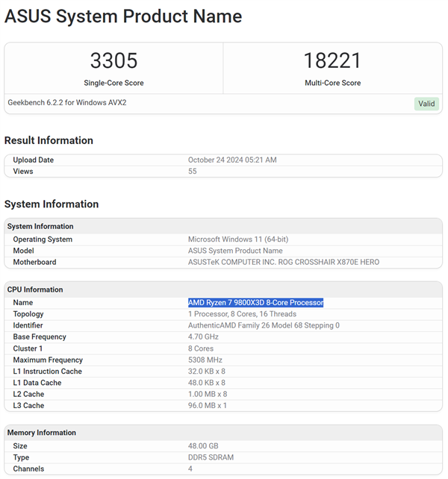This screenshot has height=479, width=448.
Task: Click the multi-core score 18221
Action: coord(332,61)
